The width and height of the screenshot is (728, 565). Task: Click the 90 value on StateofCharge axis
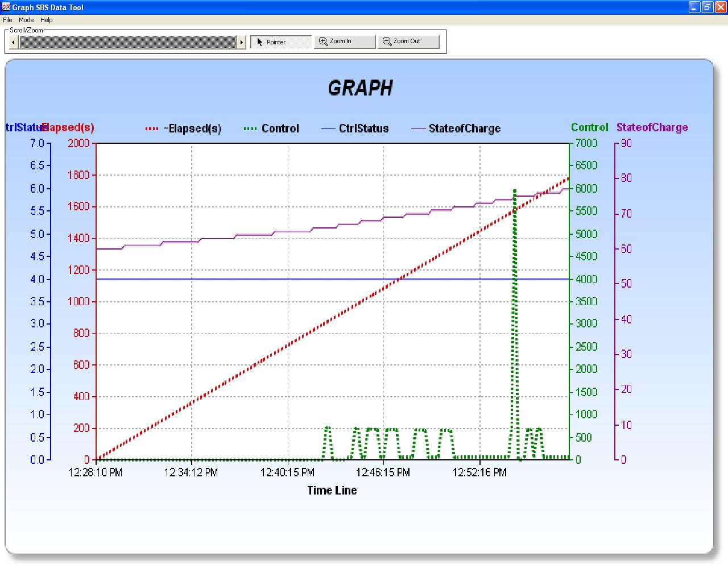tap(626, 143)
